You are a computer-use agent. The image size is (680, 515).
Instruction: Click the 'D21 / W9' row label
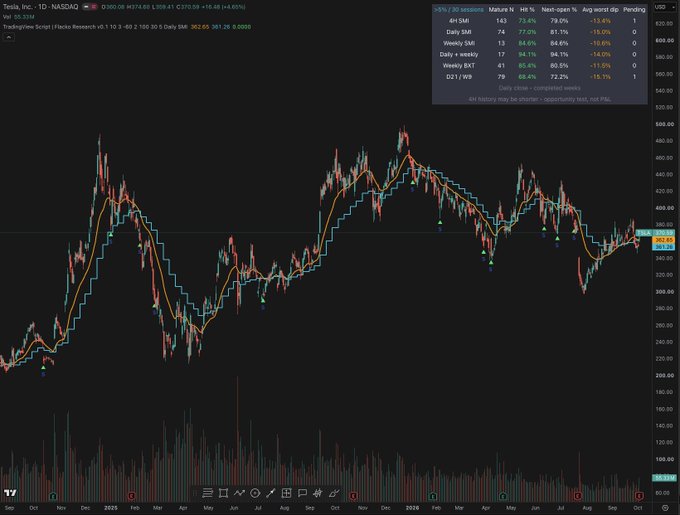[x=458, y=77]
